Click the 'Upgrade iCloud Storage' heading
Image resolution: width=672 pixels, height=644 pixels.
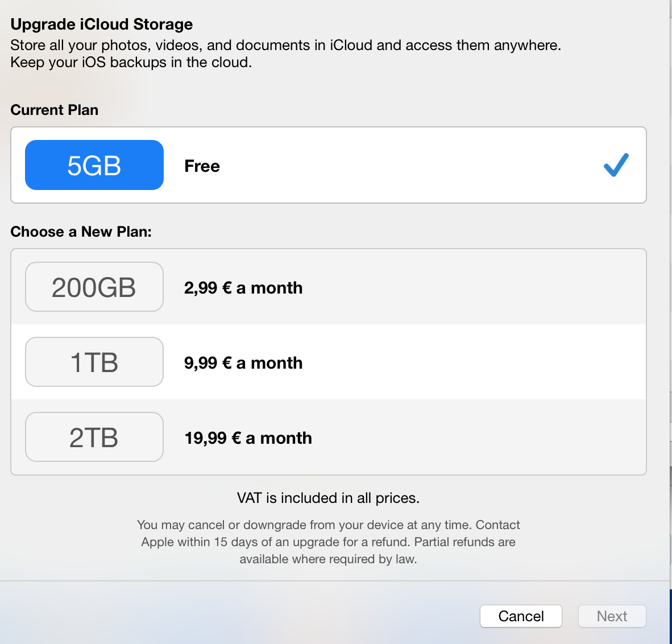click(x=102, y=24)
